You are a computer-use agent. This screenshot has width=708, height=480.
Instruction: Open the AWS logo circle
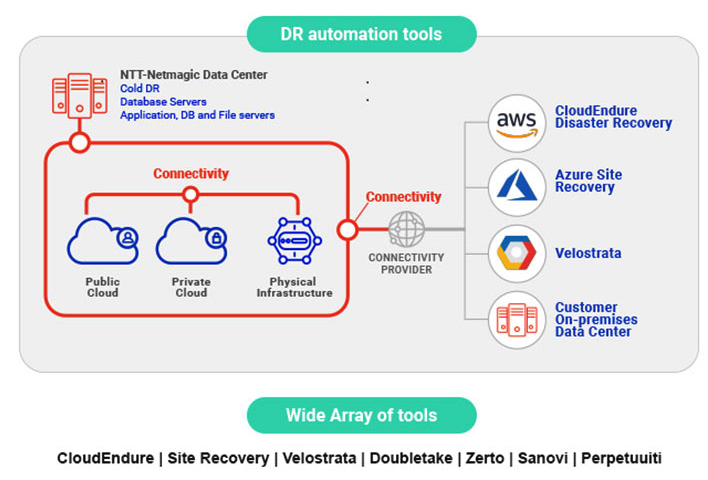[517, 123]
